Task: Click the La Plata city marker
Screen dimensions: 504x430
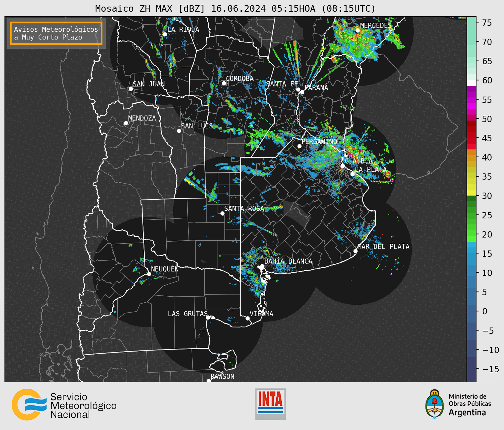Action: point(353,174)
